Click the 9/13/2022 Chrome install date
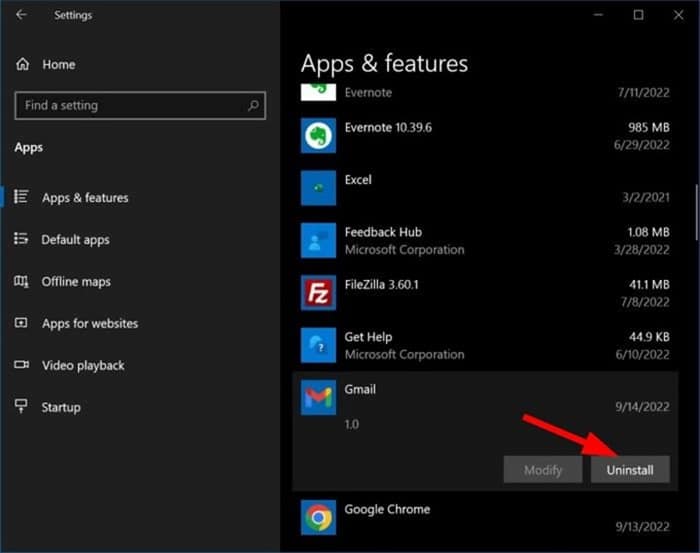Image resolution: width=700 pixels, height=553 pixels. pyautogui.click(x=642, y=527)
